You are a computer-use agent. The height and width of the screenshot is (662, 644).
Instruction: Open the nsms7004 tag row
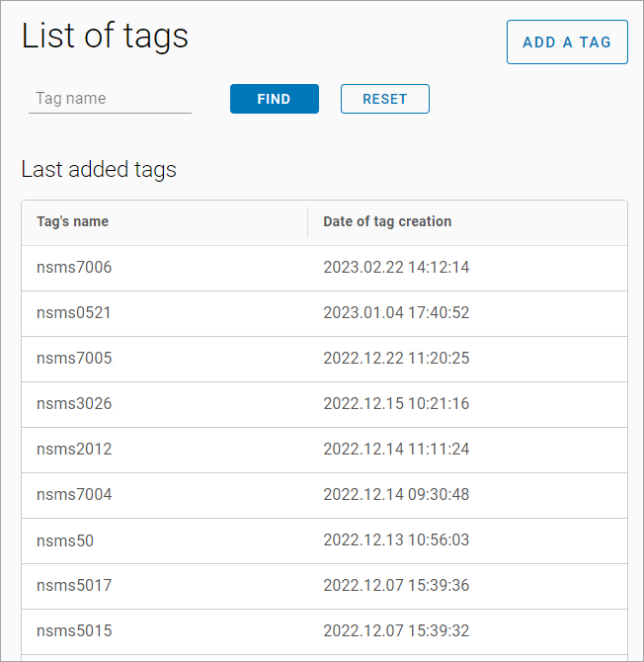(74, 495)
